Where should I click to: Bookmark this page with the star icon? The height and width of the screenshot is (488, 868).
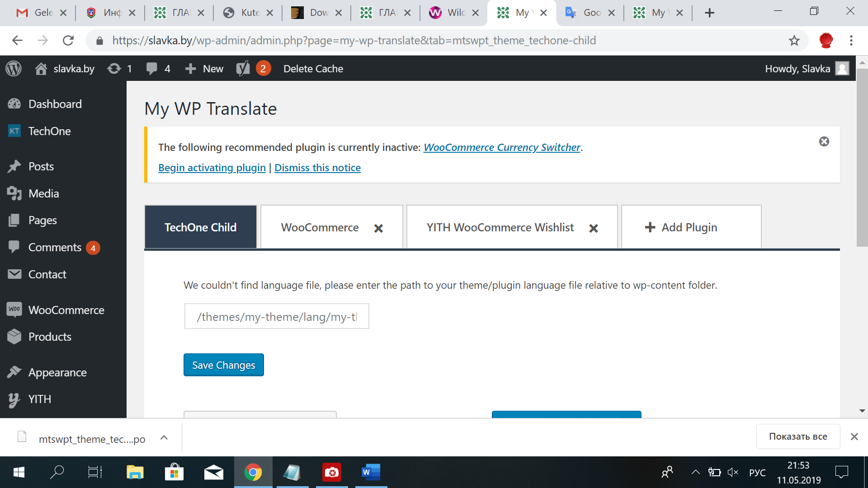click(794, 41)
